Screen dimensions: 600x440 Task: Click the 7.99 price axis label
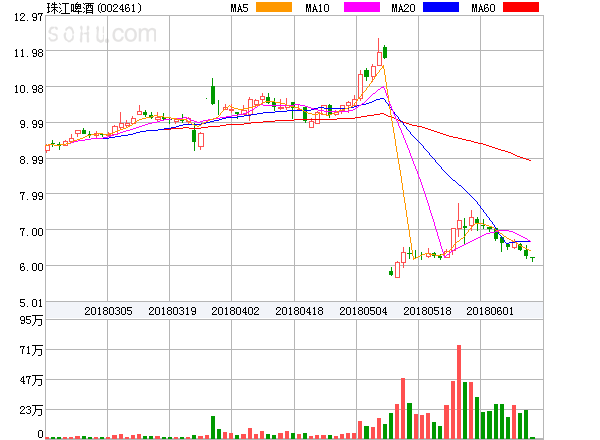tap(31, 196)
